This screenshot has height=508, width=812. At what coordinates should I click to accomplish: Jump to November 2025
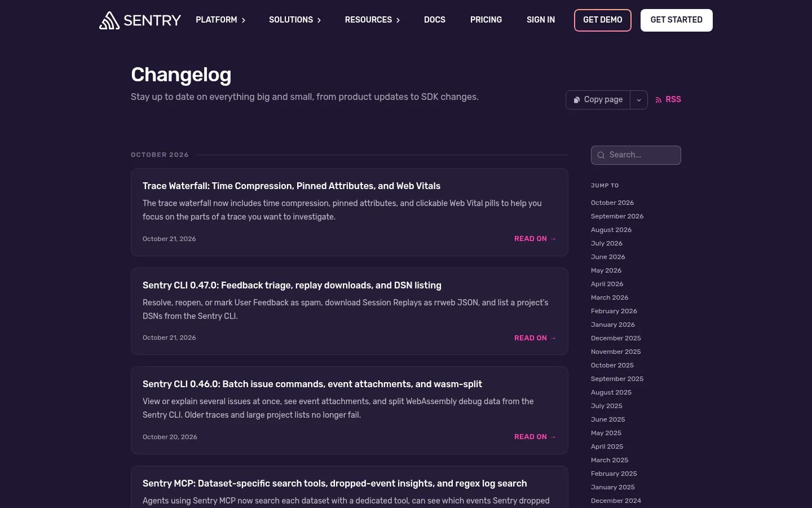[x=616, y=352]
